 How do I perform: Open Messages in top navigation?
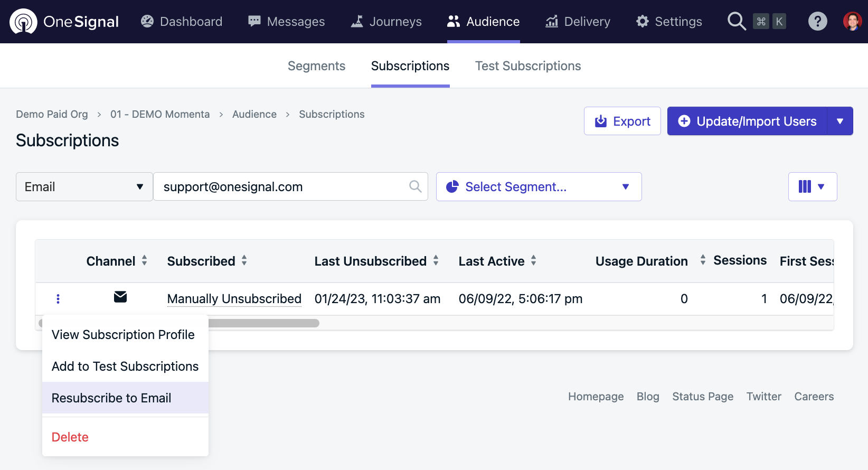click(x=287, y=22)
